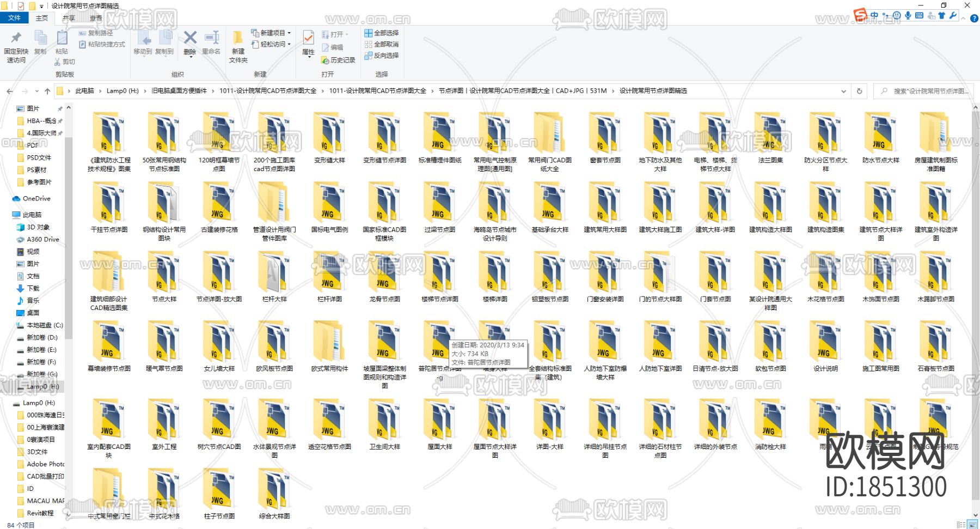Switch to the 查看 ribbon tab
Viewport: 980px width, 529px height.
pos(96,18)
